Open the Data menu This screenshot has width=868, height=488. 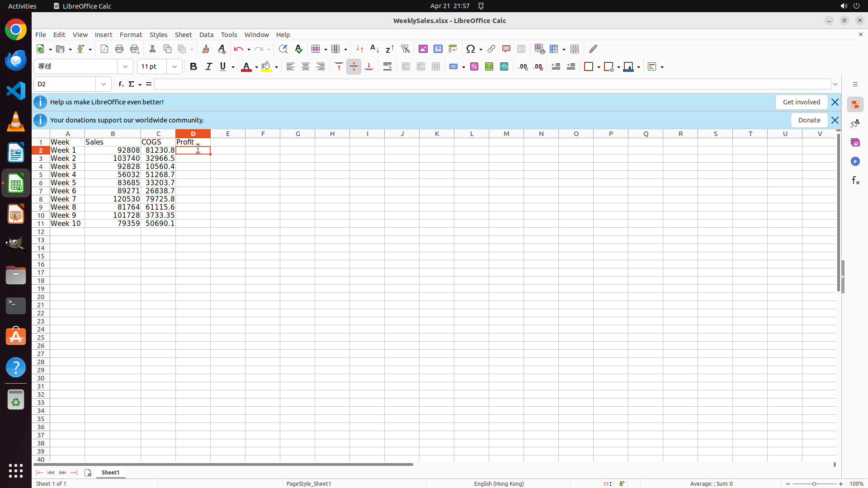[206, 35]
